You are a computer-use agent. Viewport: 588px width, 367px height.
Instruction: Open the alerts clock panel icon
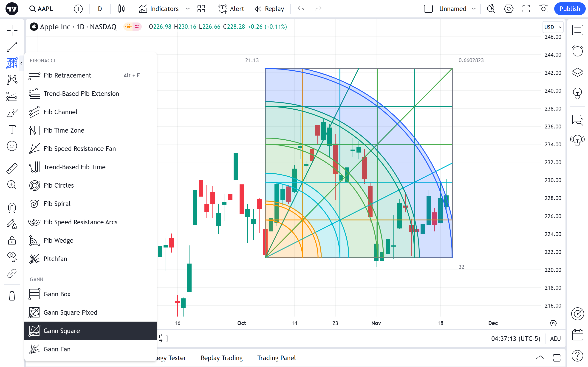[x=577, y=51]
